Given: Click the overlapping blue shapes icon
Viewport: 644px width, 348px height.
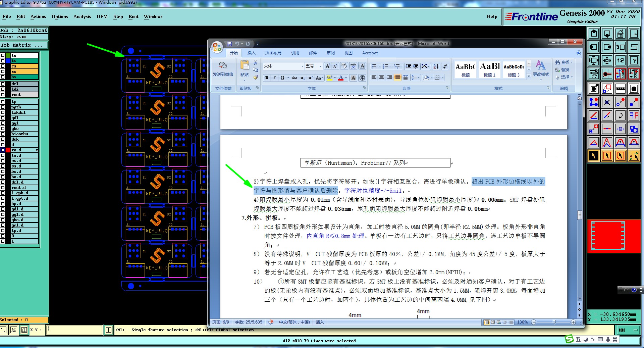Looking at the screenshot, I should [x=634, y=129].
